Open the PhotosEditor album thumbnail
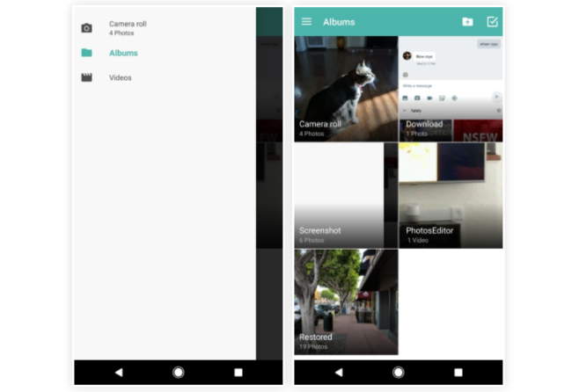 pyautogui.click(x=451, y=195)
